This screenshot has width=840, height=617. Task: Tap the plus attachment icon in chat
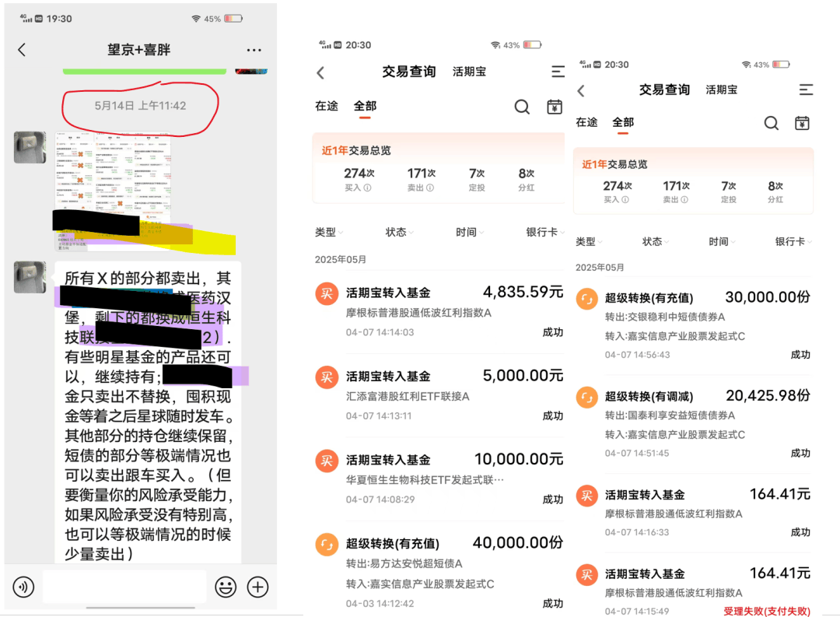click(x=257, y=587)
